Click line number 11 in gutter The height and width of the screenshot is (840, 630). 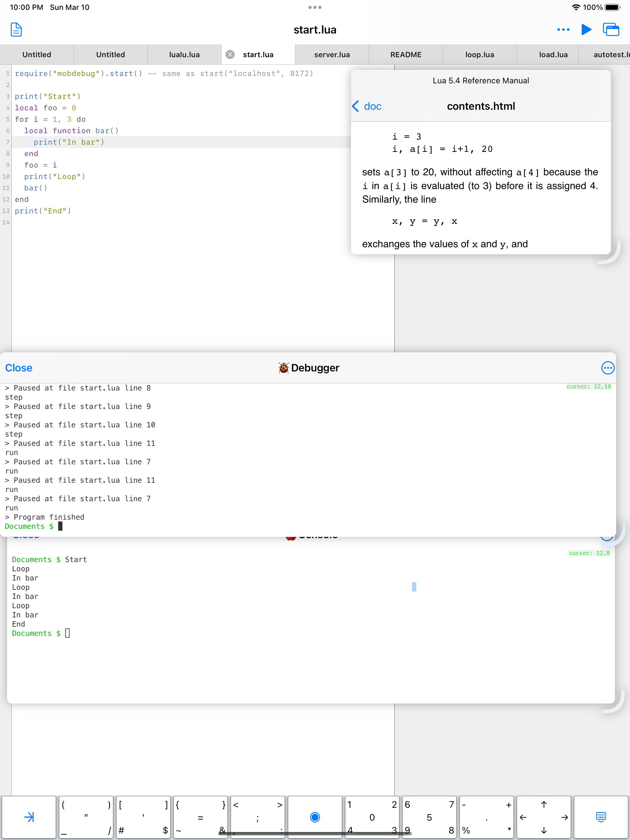6,188
